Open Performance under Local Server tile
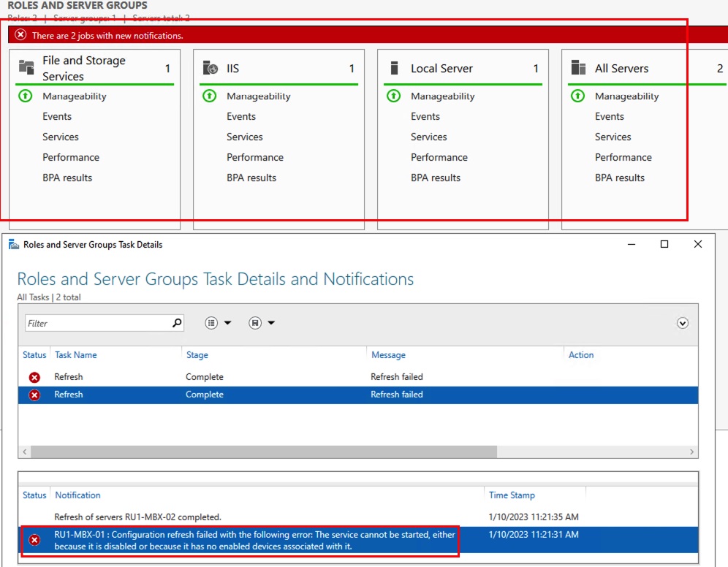The image size is (728, 567). 439,157
